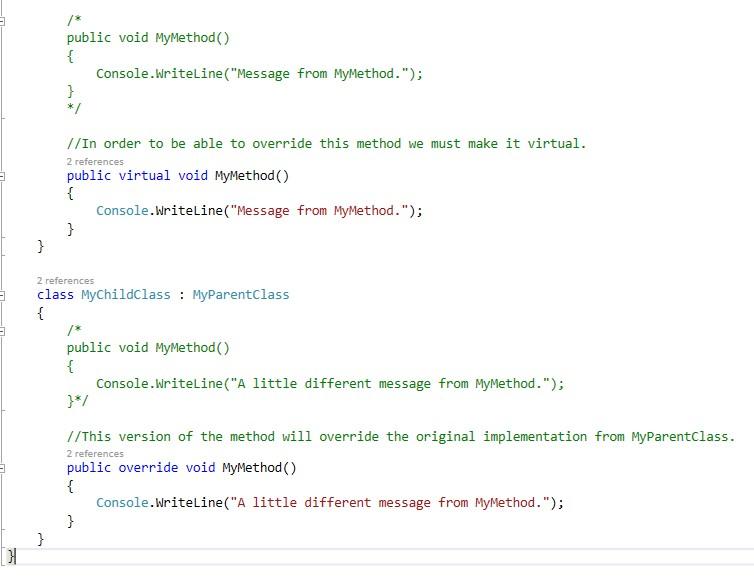Click 'void' in the public override void line
This screenshot has width=754, height=588.
tap(200, 467)
